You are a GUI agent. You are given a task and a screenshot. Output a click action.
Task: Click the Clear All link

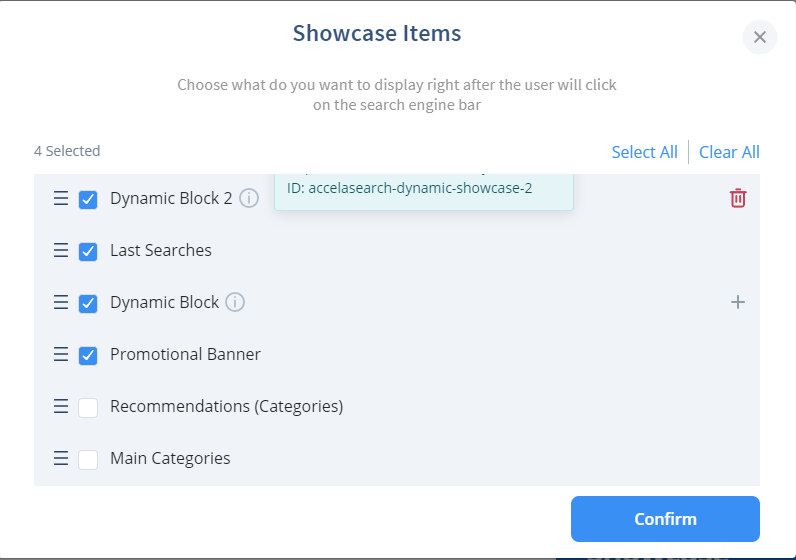click(729, 152)
